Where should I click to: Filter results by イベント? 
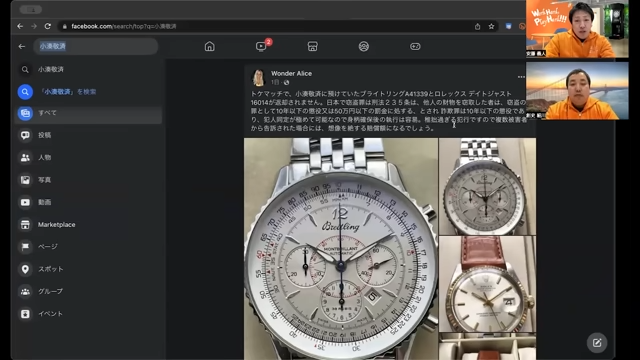(88, 314)
